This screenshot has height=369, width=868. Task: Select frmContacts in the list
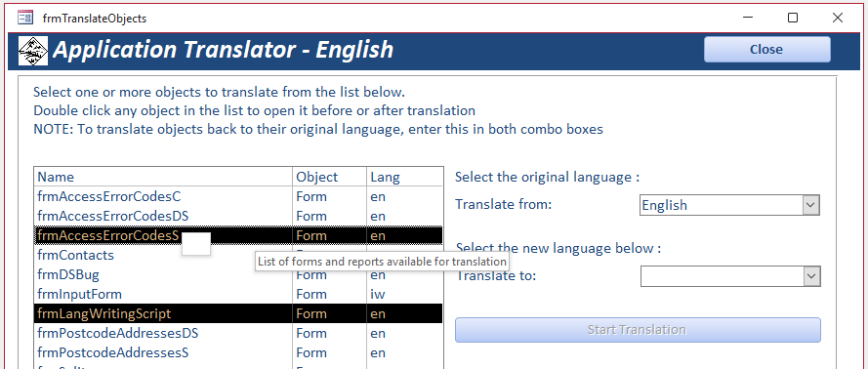pos(238,255)
